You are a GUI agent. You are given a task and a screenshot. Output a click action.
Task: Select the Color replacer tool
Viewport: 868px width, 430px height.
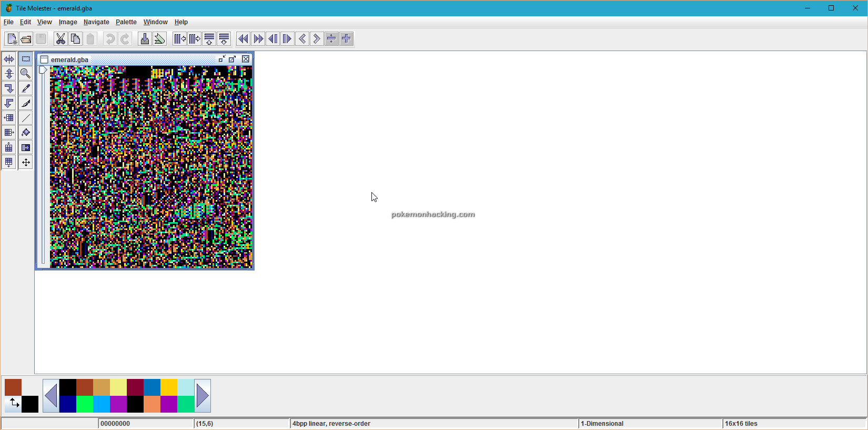tap(26, 147)
